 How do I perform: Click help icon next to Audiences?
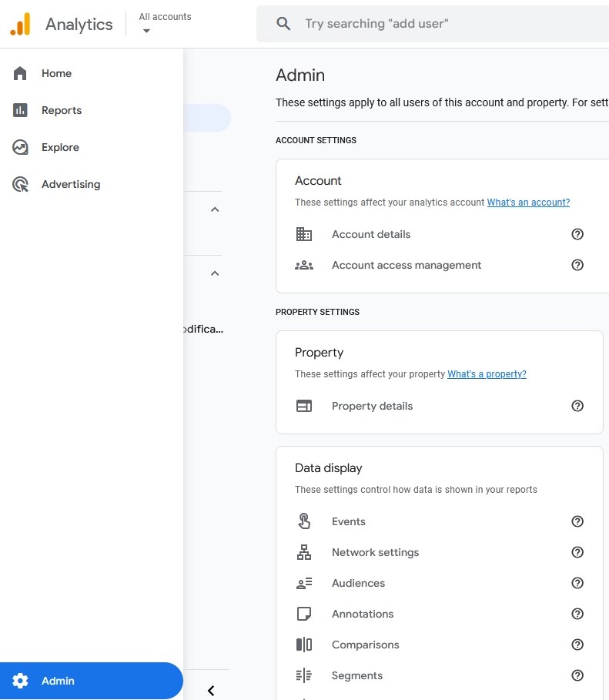(x=577, y=583)
